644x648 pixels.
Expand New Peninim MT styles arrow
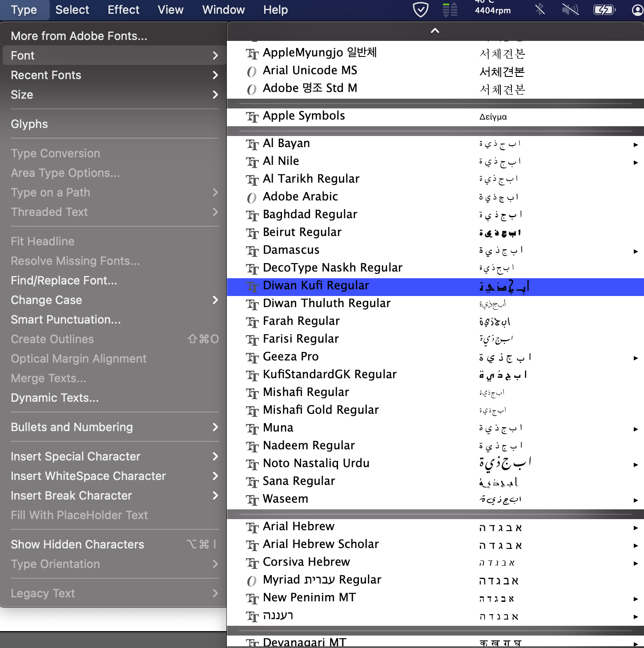click(x=636, y=599)
